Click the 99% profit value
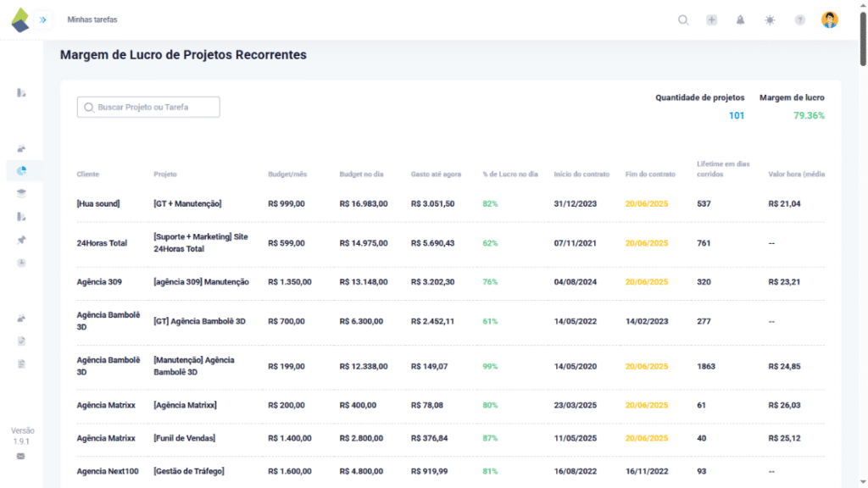This screenshot has width=868, height=488. (490, 366)
